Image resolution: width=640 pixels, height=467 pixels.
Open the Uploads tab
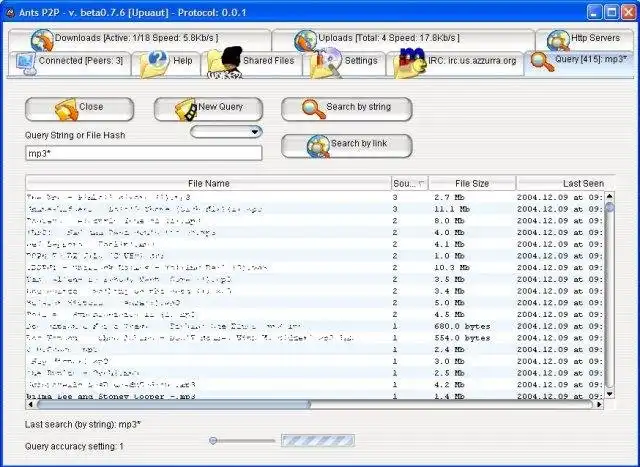click(x=403, y=40)
